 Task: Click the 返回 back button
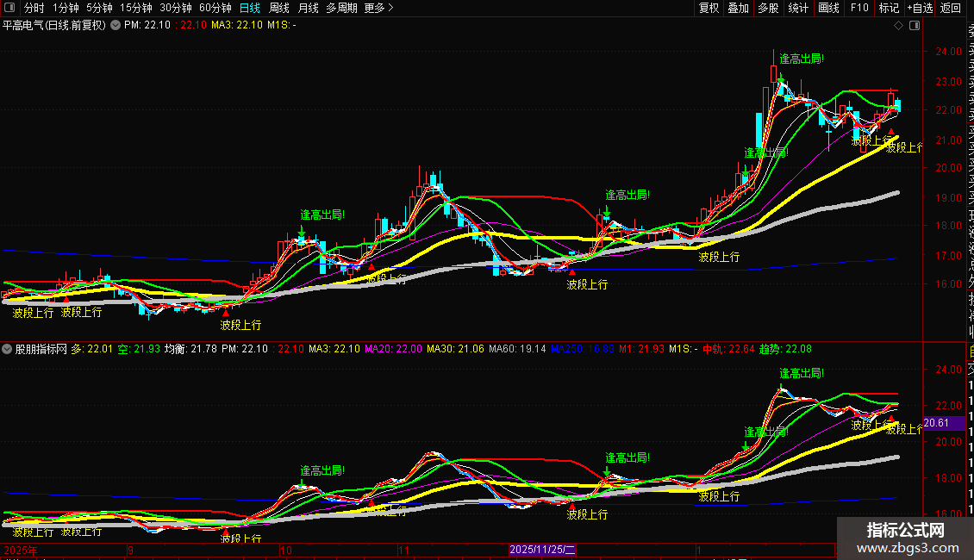[951, 8]
